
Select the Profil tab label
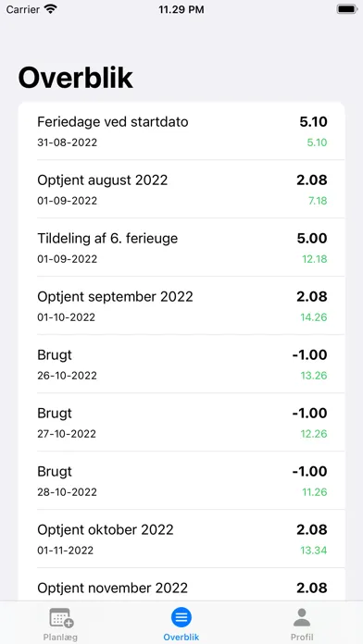302,638
